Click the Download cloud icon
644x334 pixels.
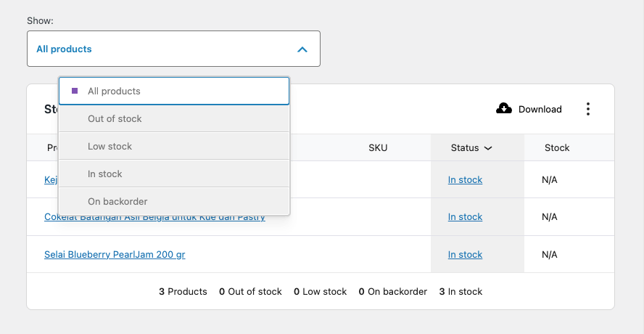point(504,109)
